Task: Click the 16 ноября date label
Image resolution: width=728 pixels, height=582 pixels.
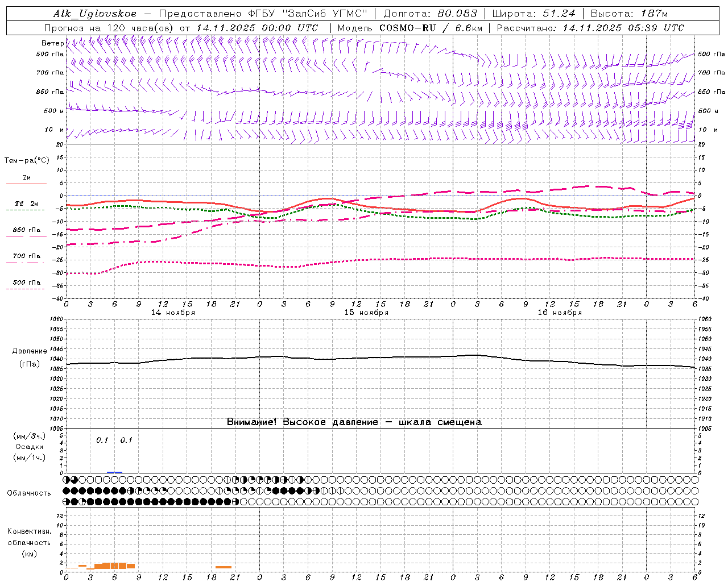Action: [x=560, y=313]
